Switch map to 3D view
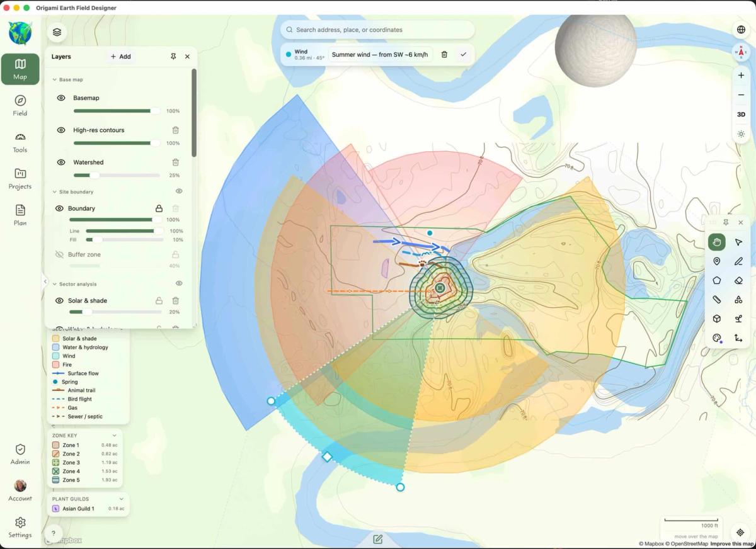This screenshot has height=549, width=756. pos(741,115)
